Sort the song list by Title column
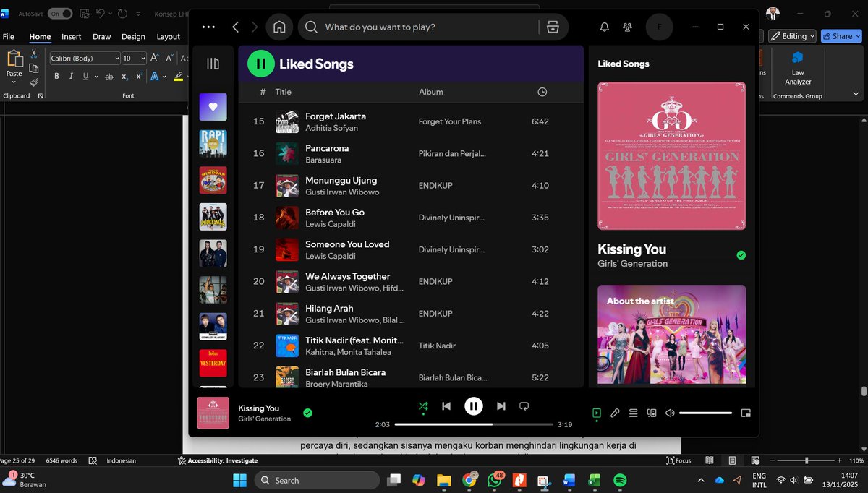The width and height of the screenshot is (868, 493). (x=283, y=92)
